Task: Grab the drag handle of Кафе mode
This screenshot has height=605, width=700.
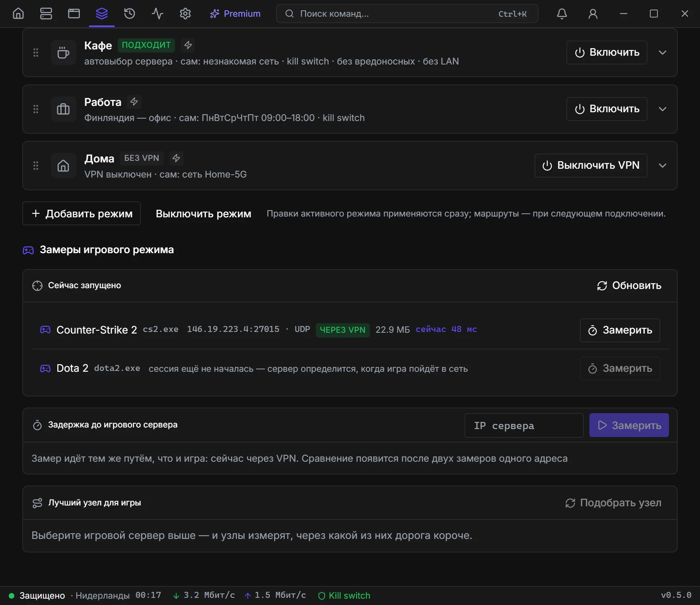Action: (36, 53)
